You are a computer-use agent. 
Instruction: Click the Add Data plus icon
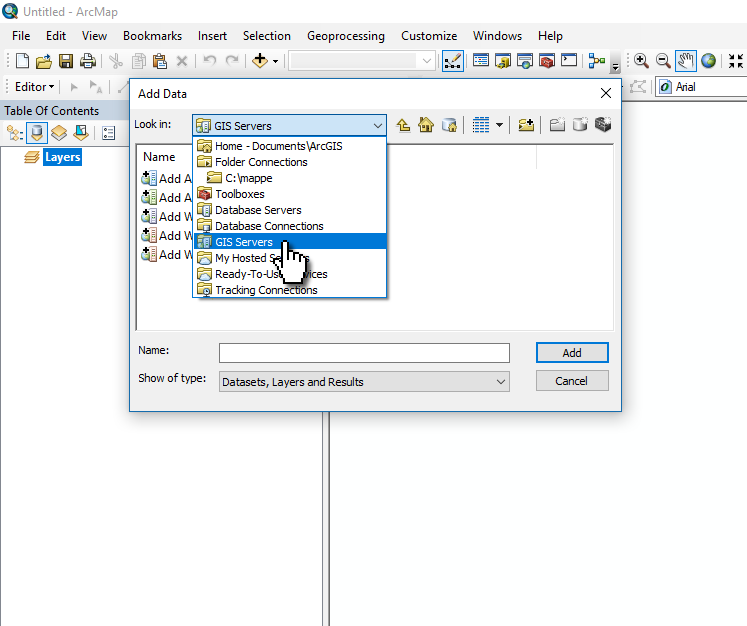click(x=260, y=61)
